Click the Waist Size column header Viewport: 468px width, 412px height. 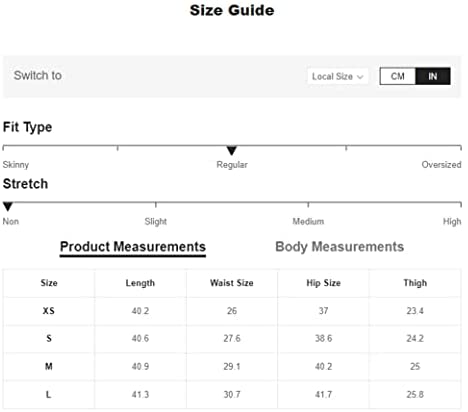pos(232,283)
